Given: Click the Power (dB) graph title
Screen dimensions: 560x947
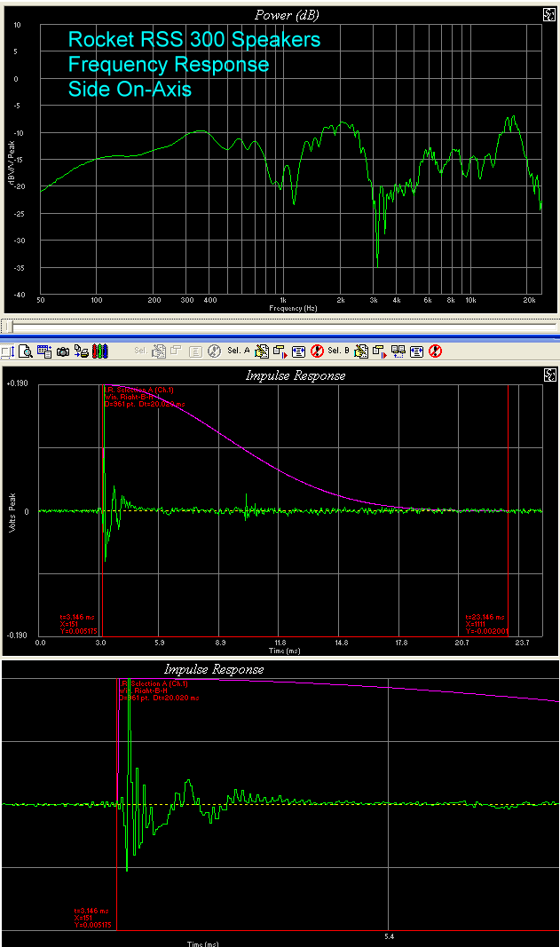Looking at the screenshot, I should pyautogui.click(x=287, y=15).
